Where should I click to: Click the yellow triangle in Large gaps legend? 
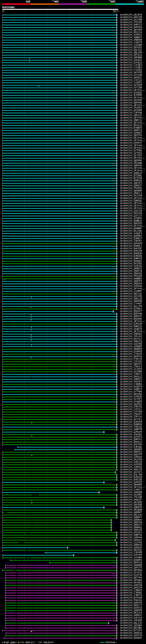coord(19,642)
